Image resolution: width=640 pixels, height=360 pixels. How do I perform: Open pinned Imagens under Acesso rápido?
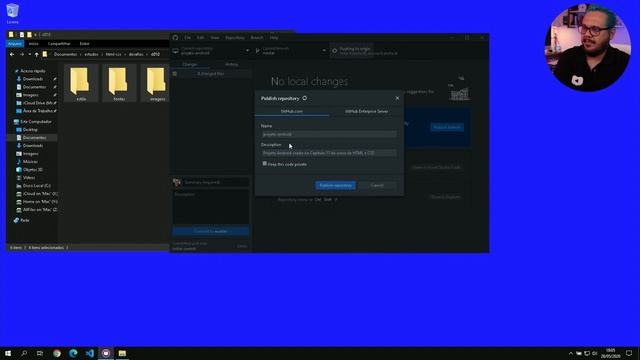coord(31,95)
